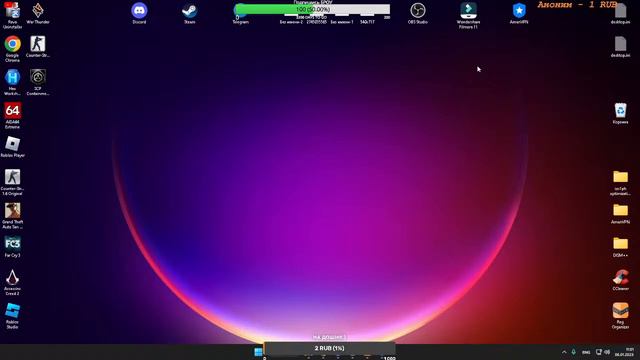Open the AmanVPN shield shortcut
Viewport: 640px width, 360px height.
[519, 13]
